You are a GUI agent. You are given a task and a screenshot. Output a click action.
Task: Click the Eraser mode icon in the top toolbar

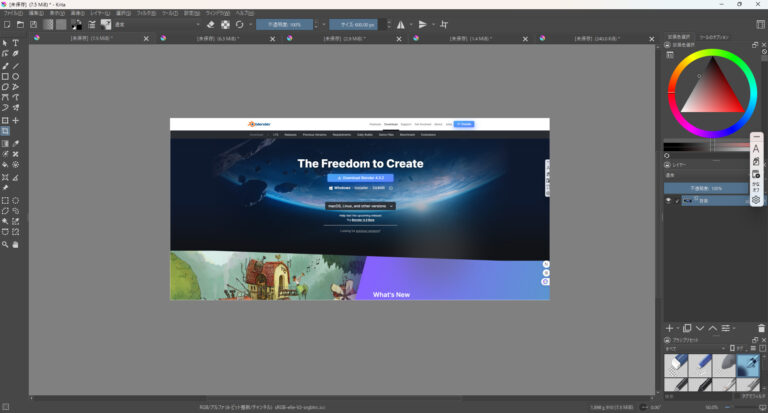[x=210, y=24]
